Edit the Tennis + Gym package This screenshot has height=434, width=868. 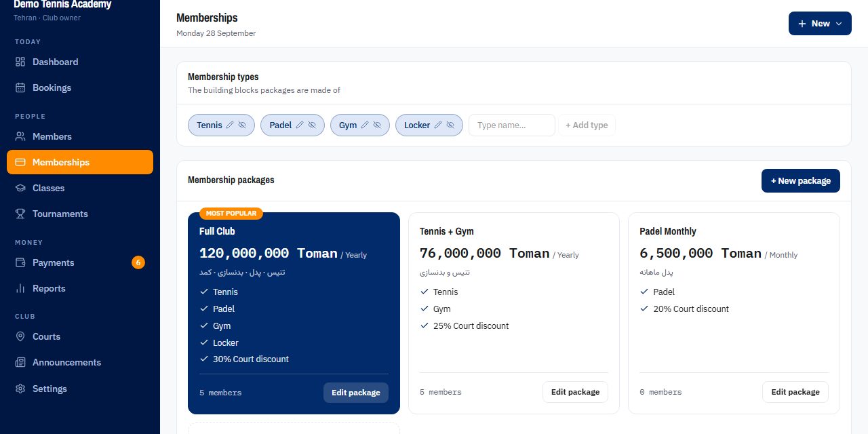[575, 392]
